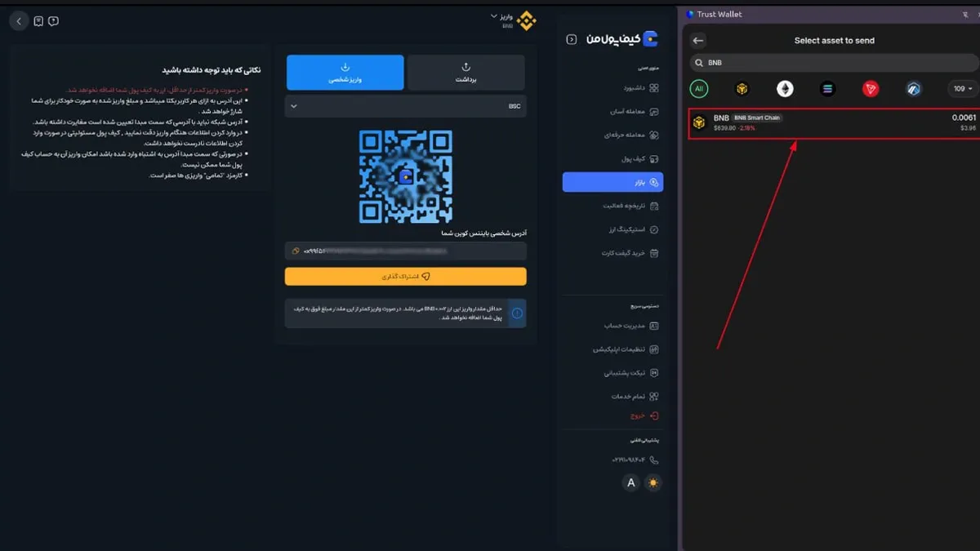Click the info icon on minimum deposit notice
The image size is (980, 551).
point(517,313)
